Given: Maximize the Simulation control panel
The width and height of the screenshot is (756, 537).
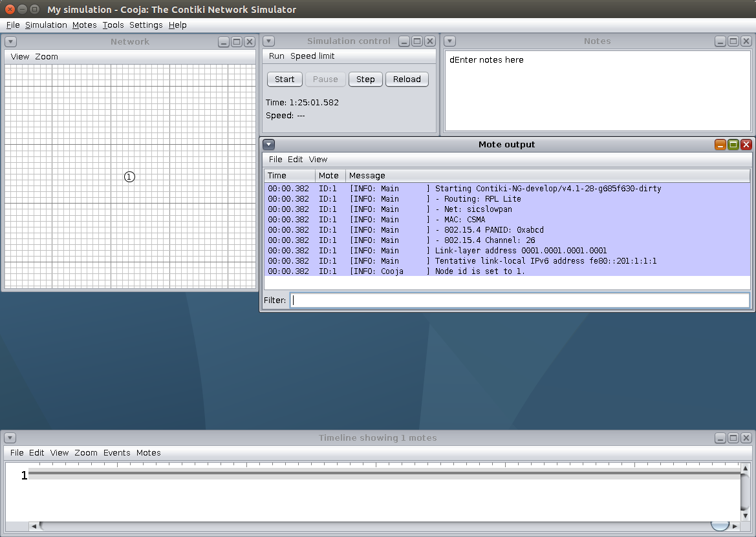Looking at the screenshot, I should (417, 41).
